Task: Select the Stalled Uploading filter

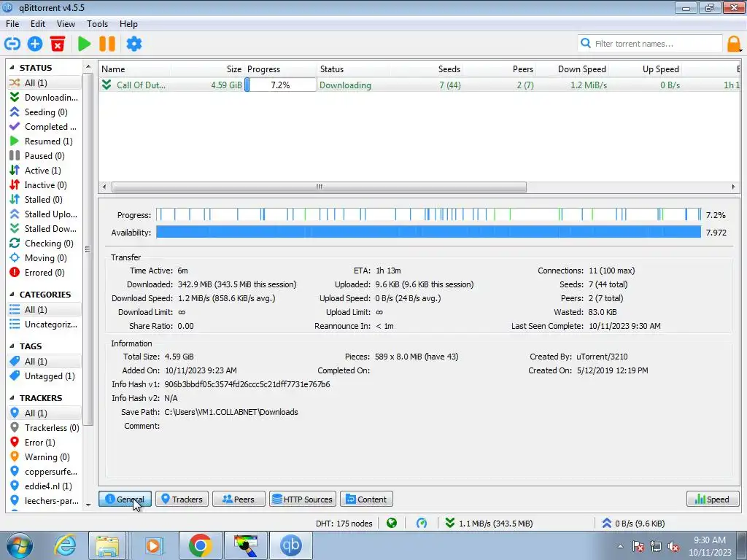Action: 44,214
